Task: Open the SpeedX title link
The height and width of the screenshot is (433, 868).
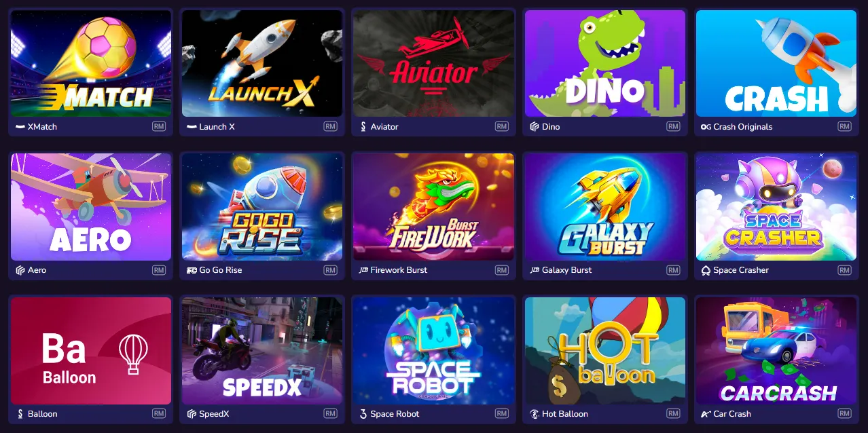Action: click(214, 414)
